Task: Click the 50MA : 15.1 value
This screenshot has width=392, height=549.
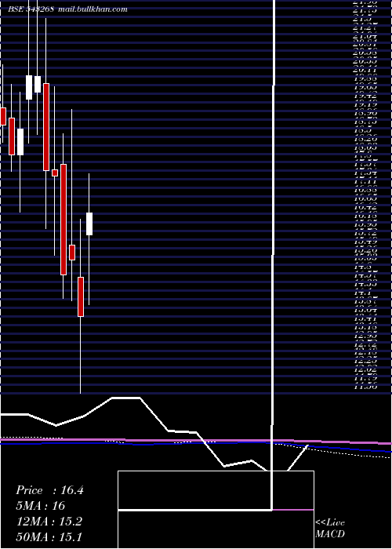Action: (x=49, y=536)
